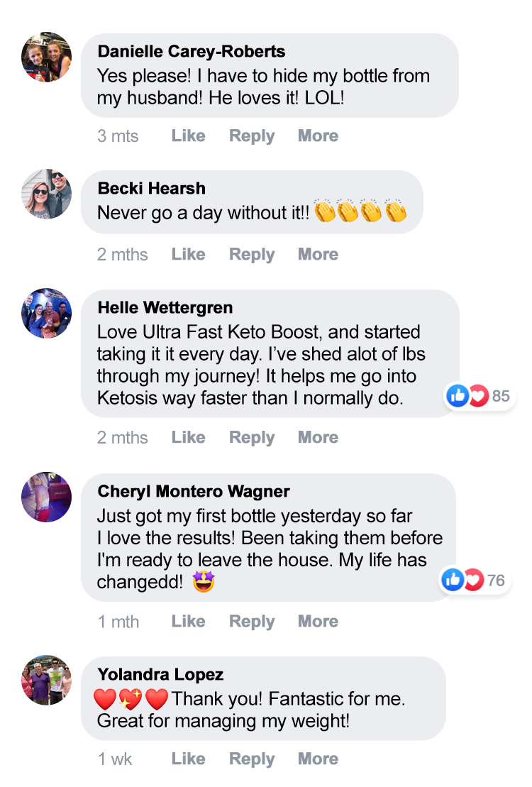Click the thumbs-up reaction icon on Cheryl's comment

pos(453,580)
